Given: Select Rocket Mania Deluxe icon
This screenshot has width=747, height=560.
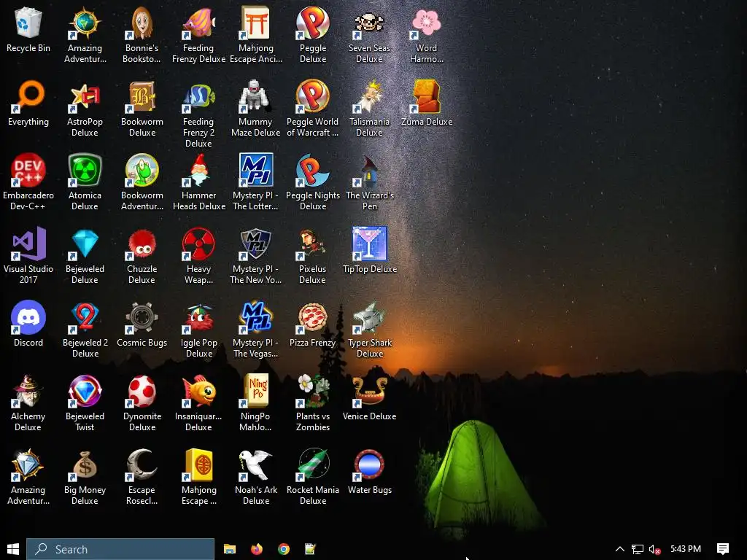Looking at the screenshot, I should point(312,464).
